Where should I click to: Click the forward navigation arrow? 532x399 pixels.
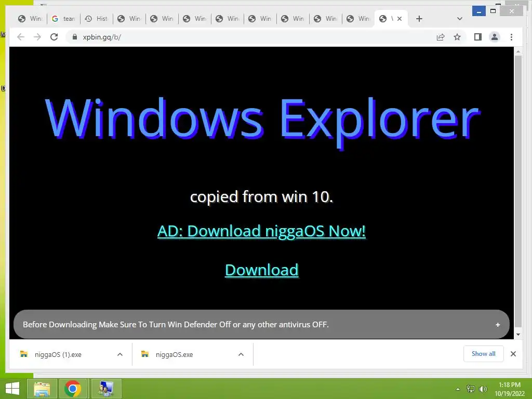pyautogui.click(x=37, y=37)
